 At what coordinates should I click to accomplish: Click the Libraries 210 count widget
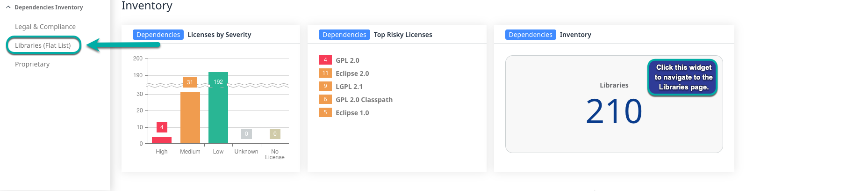pyautogui.click(x=614, y=110)
